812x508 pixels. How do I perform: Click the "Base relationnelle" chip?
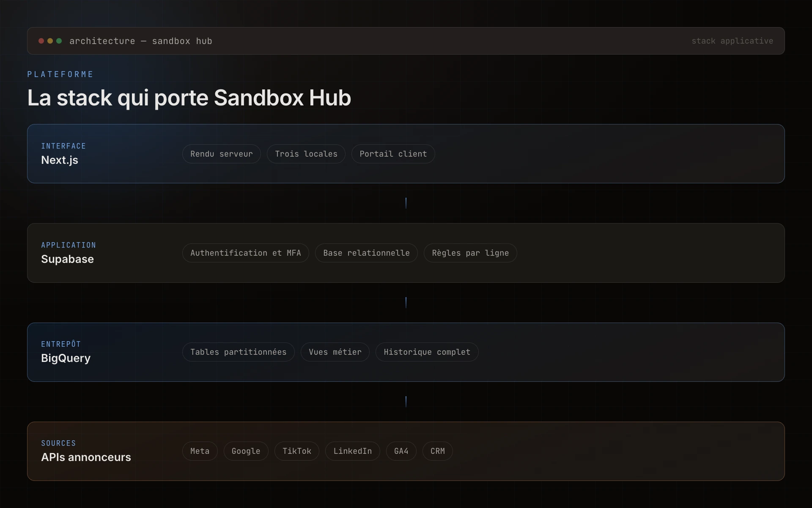pyautogui.click(x=366, y=253)
